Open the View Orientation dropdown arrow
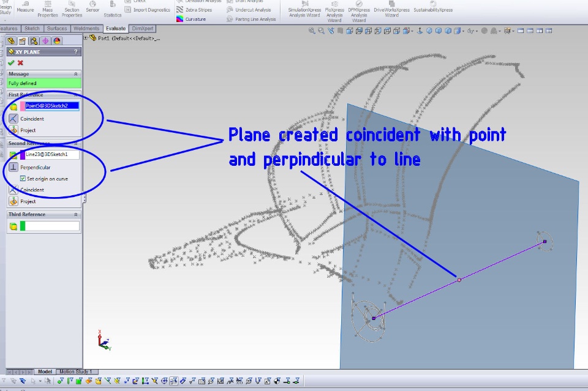 click(x=412, y=31)
